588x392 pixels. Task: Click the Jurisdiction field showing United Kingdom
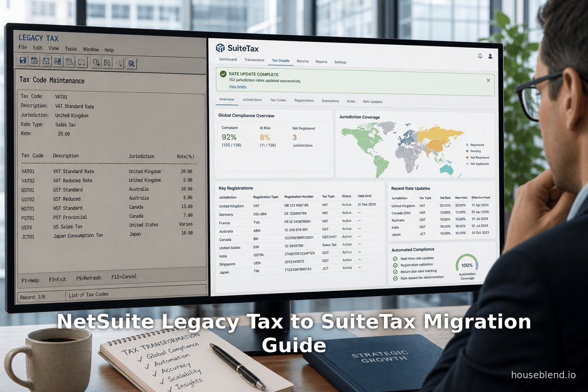tap(72, 116)
